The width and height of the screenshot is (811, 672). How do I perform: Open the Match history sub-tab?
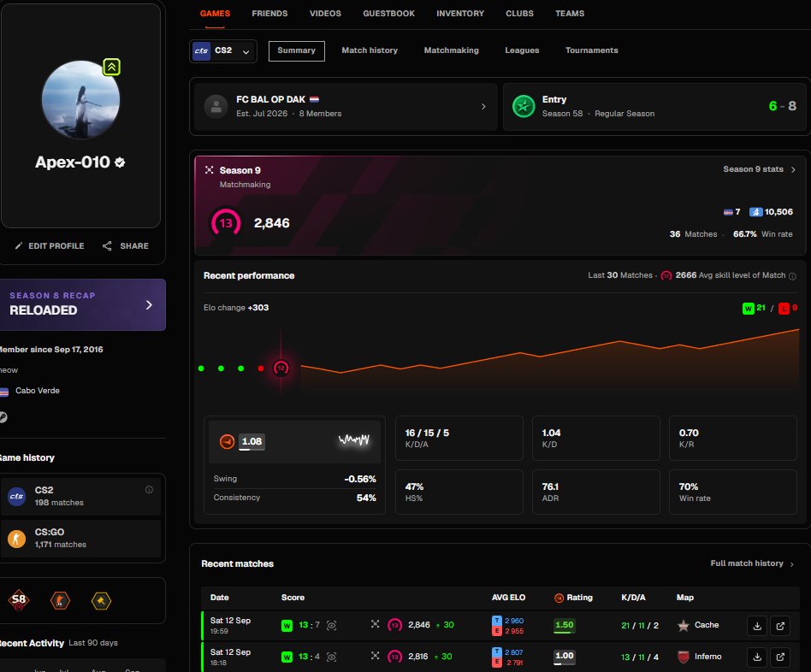point(370,50)
